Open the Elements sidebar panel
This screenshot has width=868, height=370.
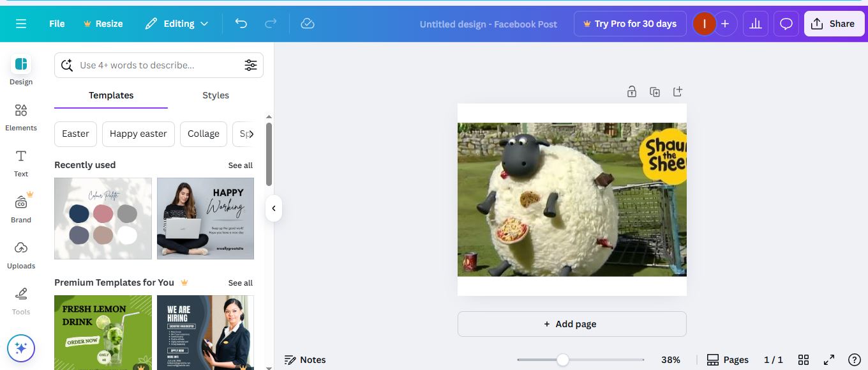pos(21,117)
